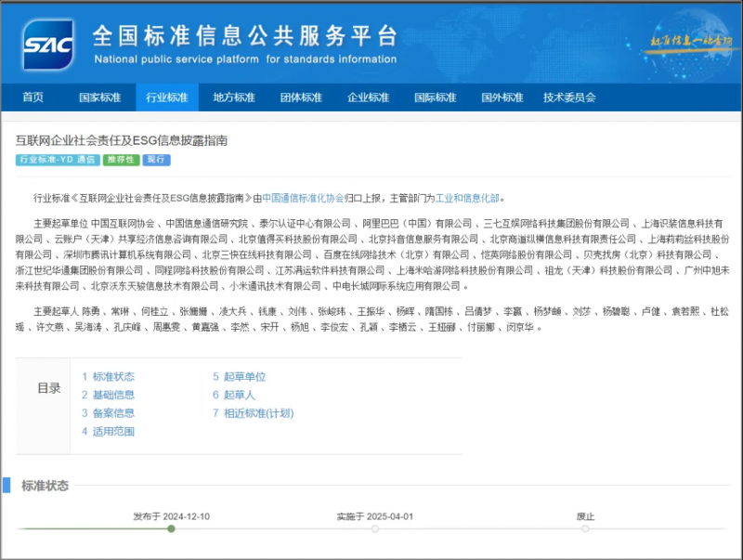743x560 pixels.
Task: Open the 首页 navigation tab
Action: tap(33, 98)
